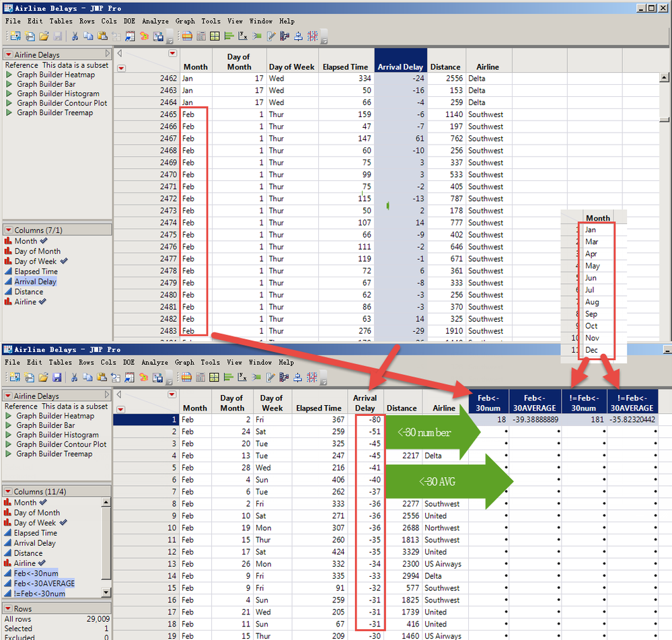Click New Data Table icon in lower toolbar

click(x=14, y=377)
